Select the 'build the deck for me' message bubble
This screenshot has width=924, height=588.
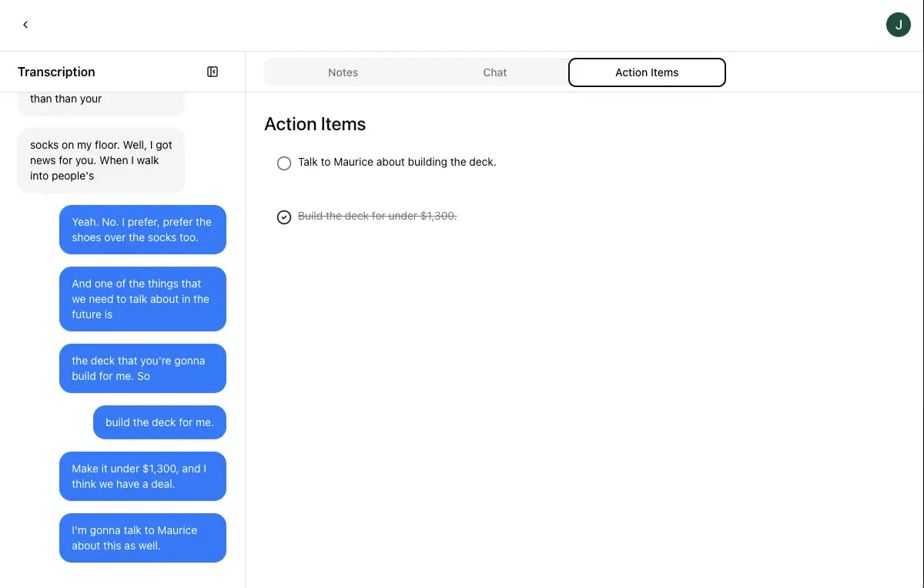pyautogui.click(x=159, y=422)
